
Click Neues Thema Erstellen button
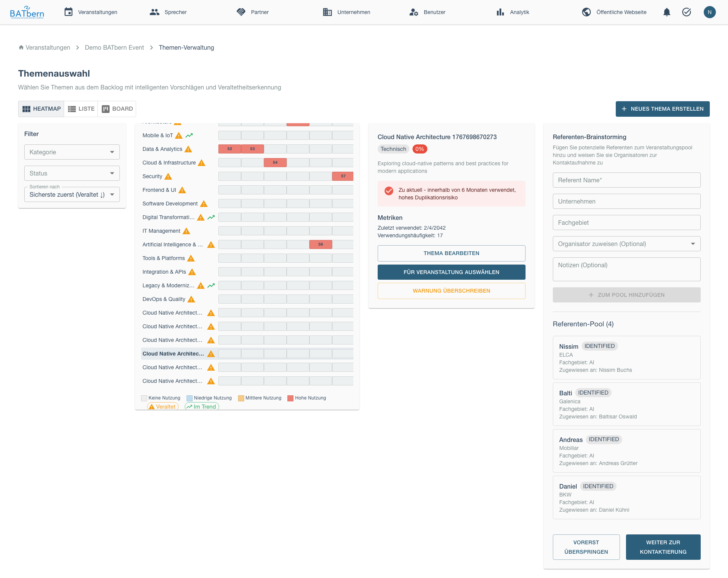(662, 109)
